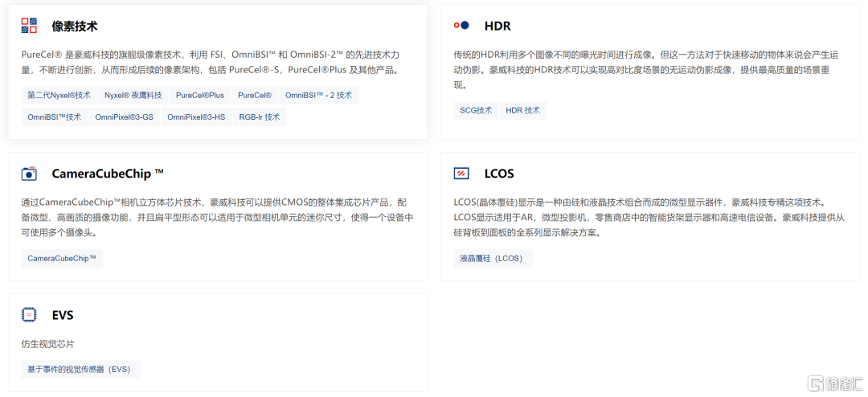868x397 pixels.
Task: Open the OmniBSI™技术 tag
Action: 55,117
